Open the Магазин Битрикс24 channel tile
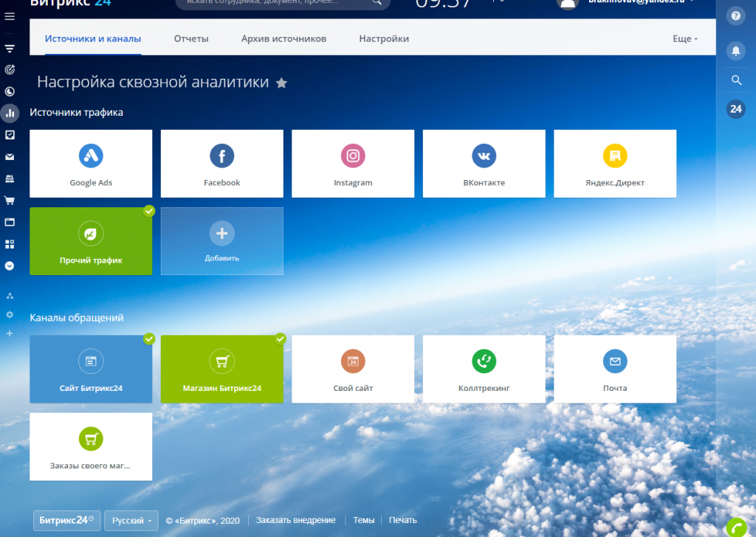 coord(221,369)
